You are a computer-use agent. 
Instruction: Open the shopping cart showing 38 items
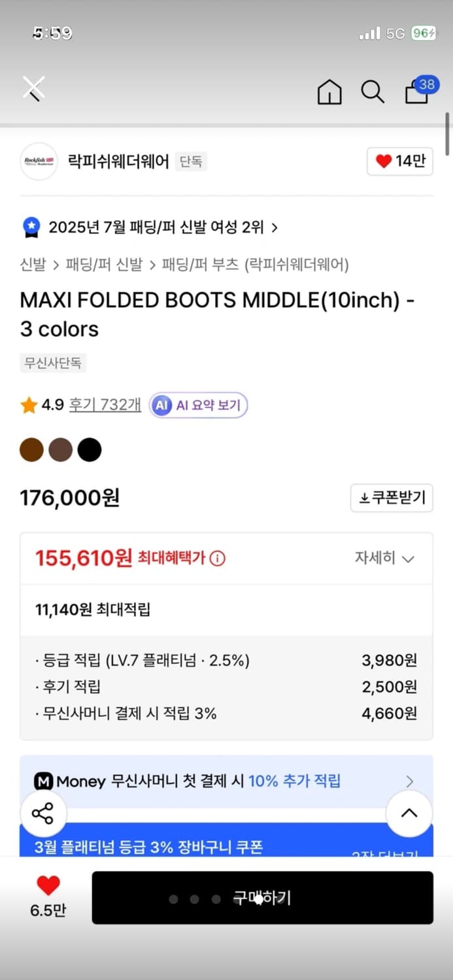point(416,92)
